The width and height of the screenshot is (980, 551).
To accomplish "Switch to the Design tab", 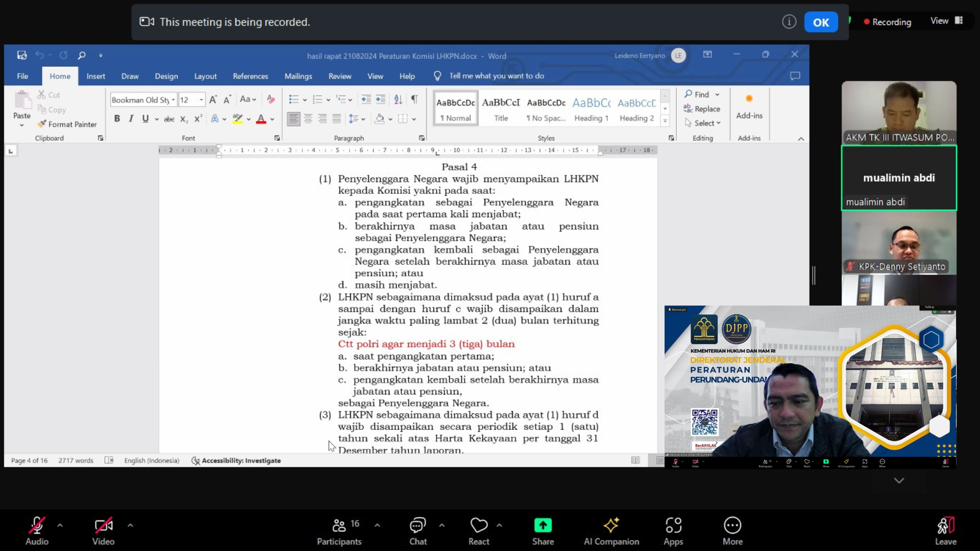I will (x=166, y=76).
